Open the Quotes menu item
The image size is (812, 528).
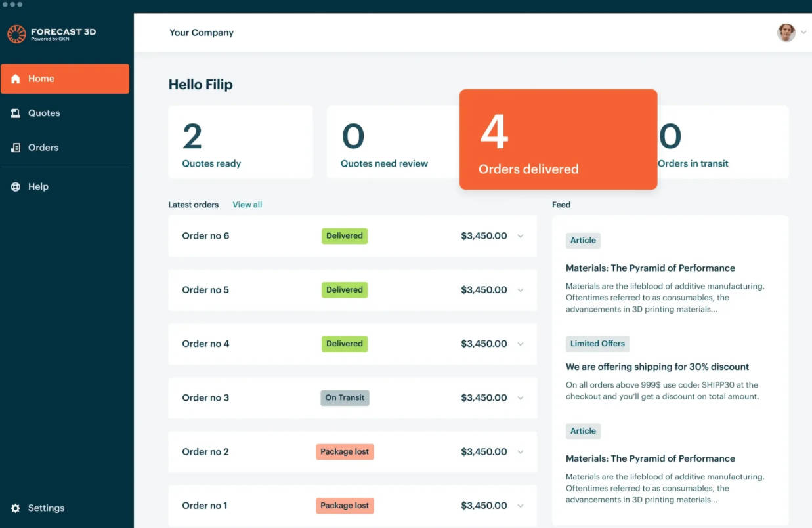point(44,113)
